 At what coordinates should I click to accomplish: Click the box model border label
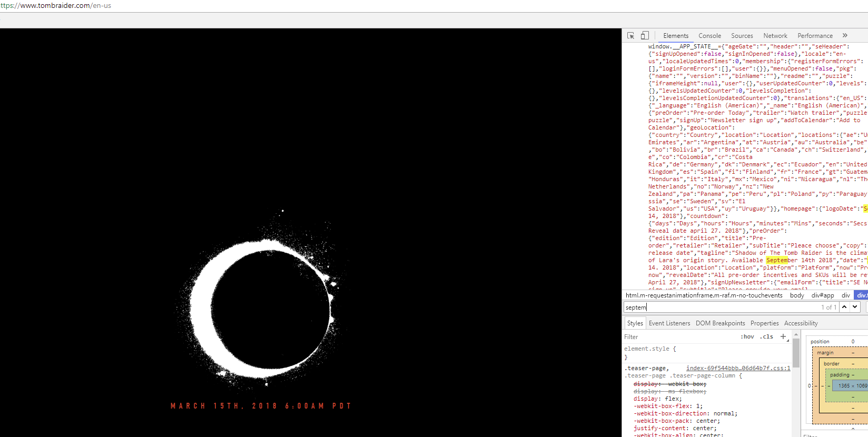coord(832,364)
